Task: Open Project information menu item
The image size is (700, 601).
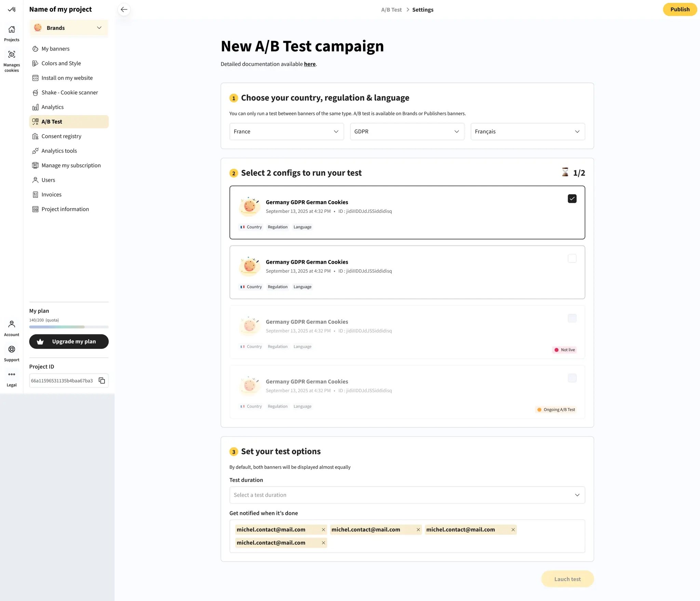Action: (69, 209)
